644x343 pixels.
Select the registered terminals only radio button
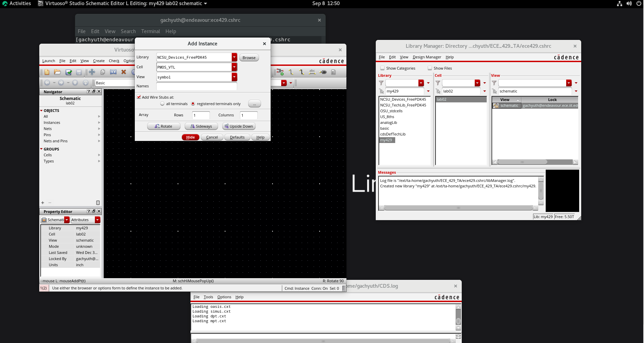(193, 104)
